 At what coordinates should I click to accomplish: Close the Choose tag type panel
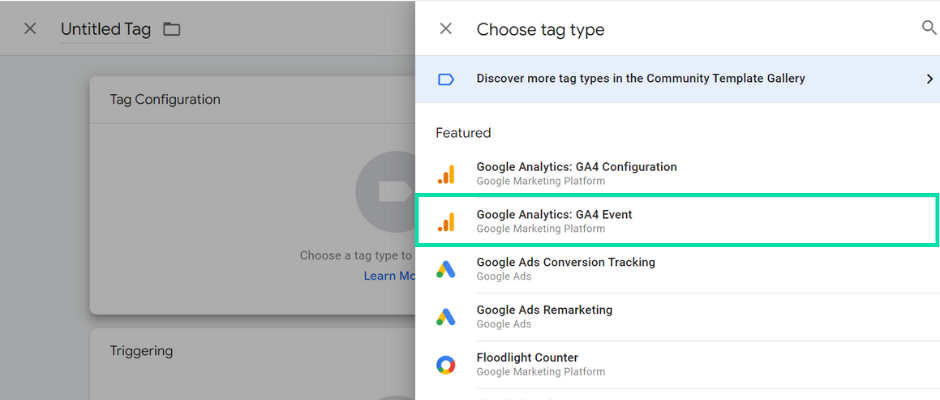[x=446, y=29]
